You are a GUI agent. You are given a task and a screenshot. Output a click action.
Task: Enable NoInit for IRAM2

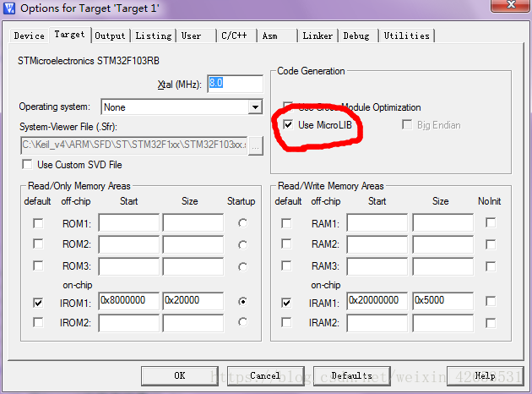point(491,323)
